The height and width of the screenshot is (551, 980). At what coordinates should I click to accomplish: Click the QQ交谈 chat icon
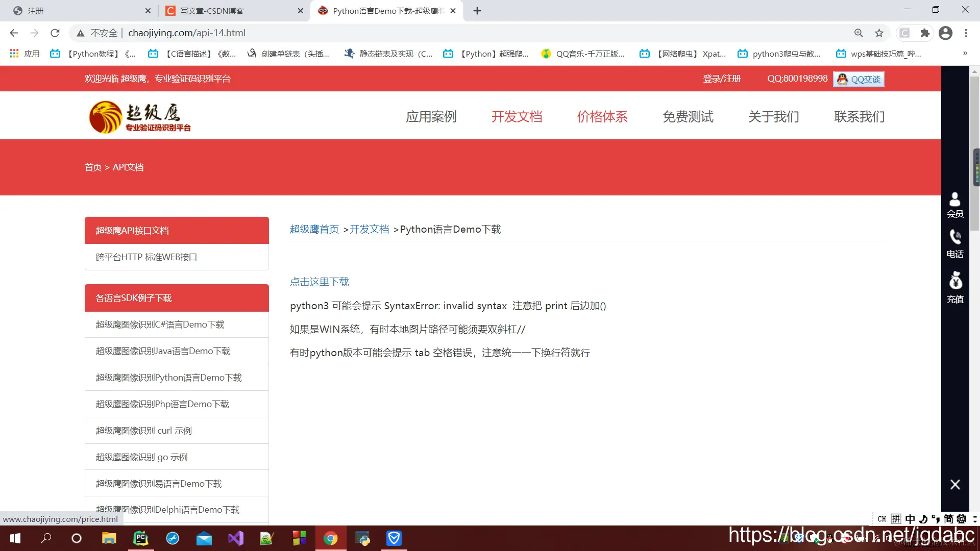(x=858, y=79)
